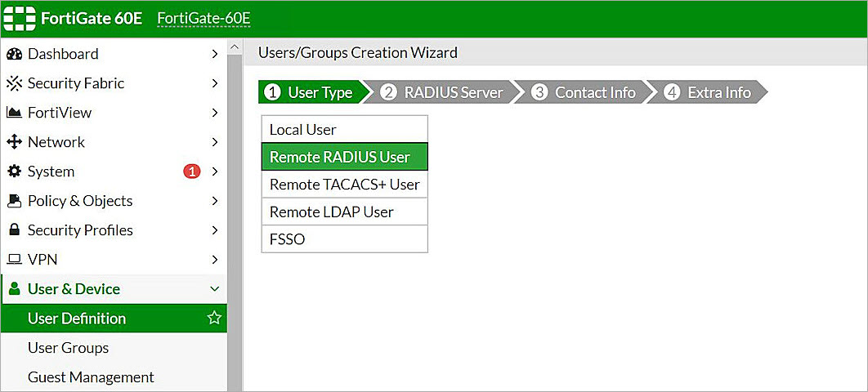Click the VPN laptop icon
The height and width of the screenshot is (392, 868).
tap(14, 260)
